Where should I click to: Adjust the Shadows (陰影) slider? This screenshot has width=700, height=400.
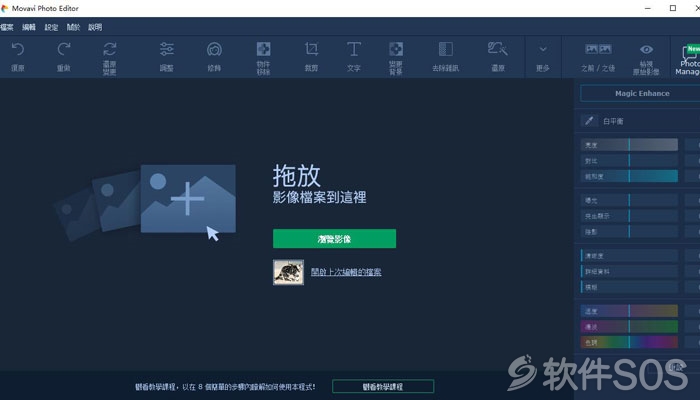click(x=629, y=231)
